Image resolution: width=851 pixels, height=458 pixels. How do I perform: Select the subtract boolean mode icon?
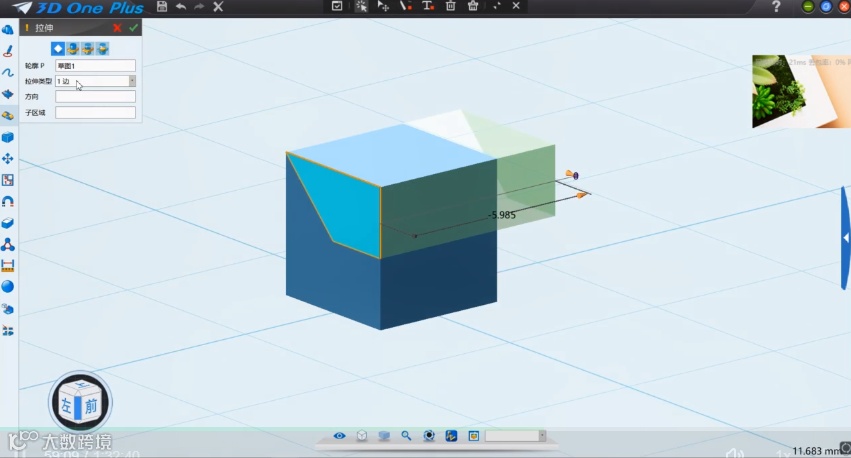point(87,49)
